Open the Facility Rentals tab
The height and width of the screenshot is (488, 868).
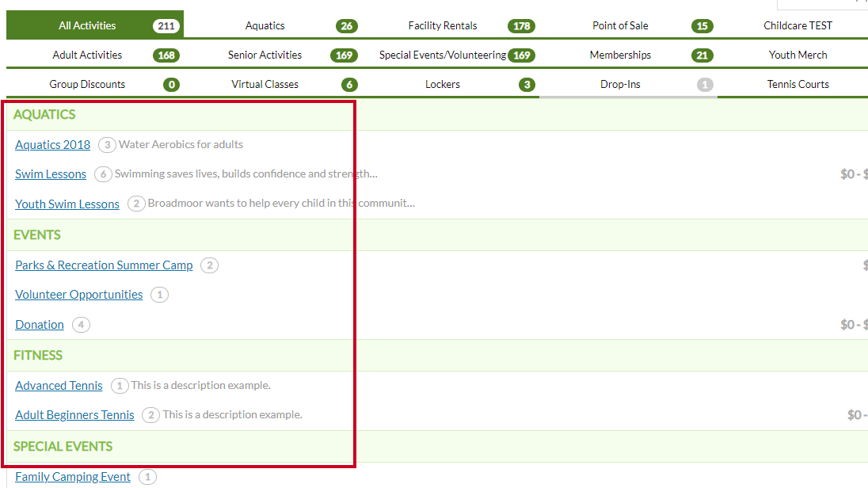tap(442, 25)
